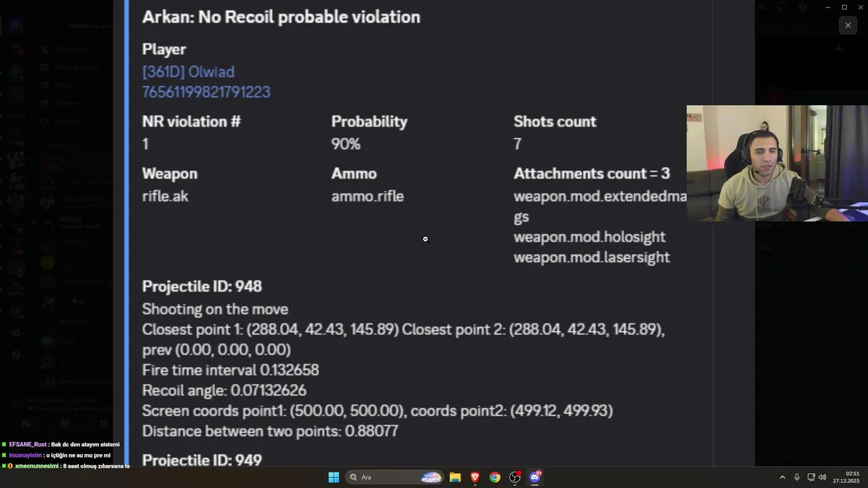Open the volume control in the system tray

pos(823,477)
